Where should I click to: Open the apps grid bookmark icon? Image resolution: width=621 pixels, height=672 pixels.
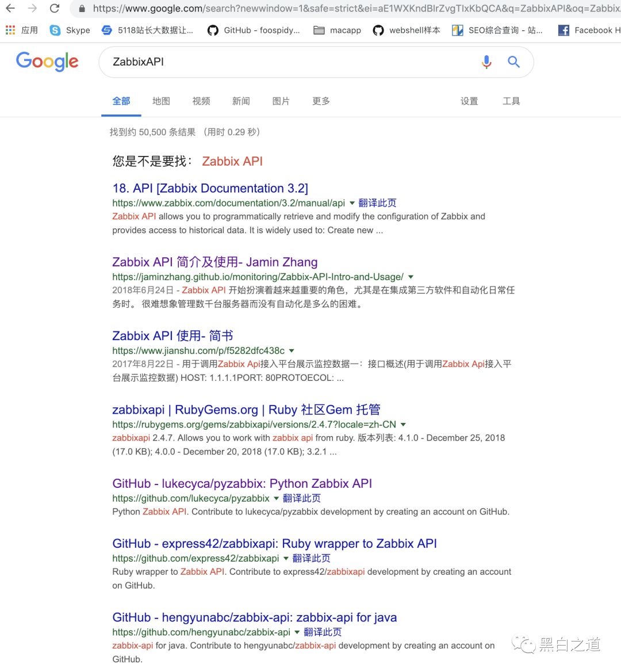click(x=10, y=30)
